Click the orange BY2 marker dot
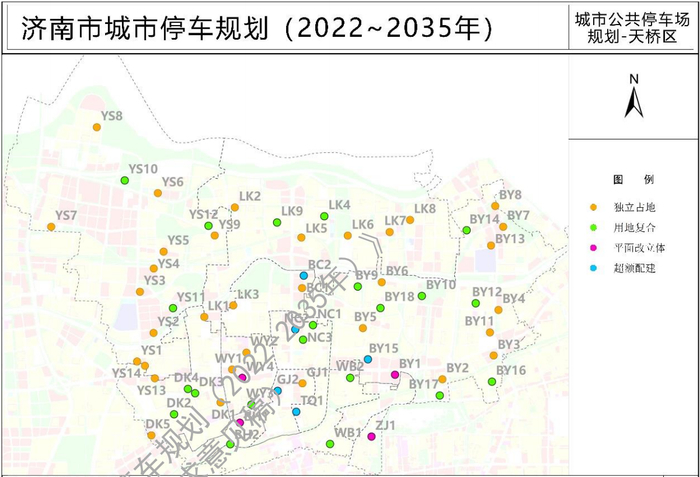 coord(442,379)
